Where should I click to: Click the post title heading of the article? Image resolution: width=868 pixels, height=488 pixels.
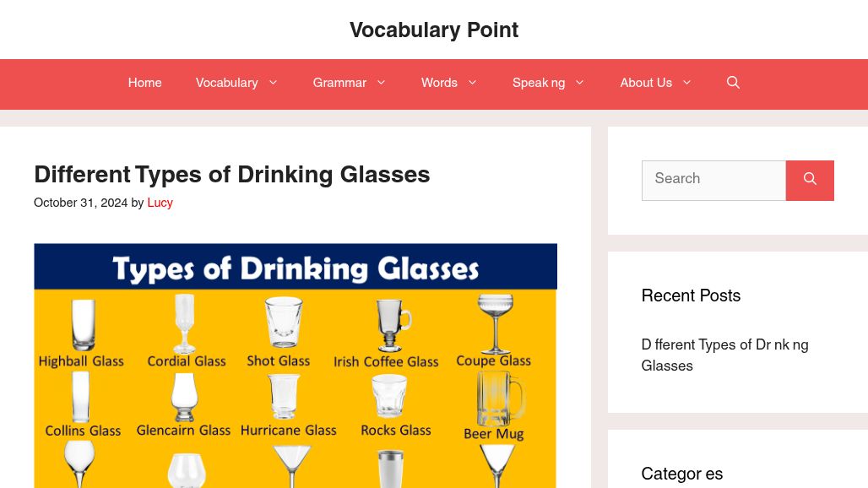232,176
